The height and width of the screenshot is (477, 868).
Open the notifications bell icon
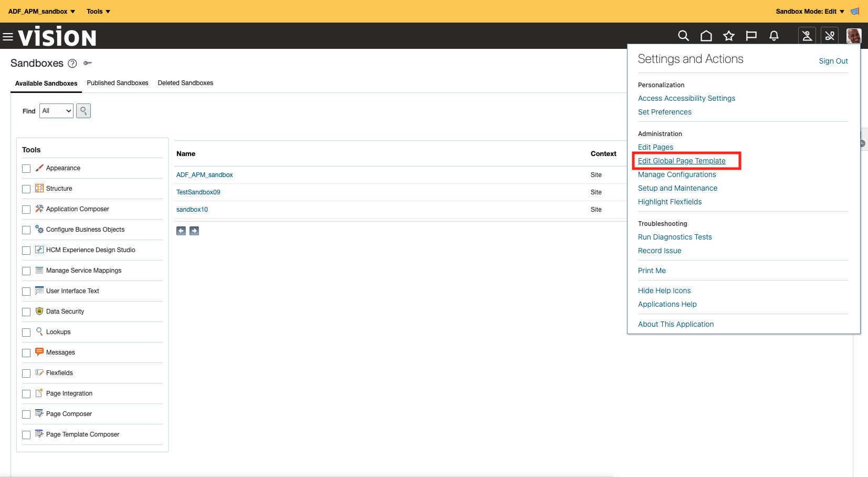coord(773,36)
